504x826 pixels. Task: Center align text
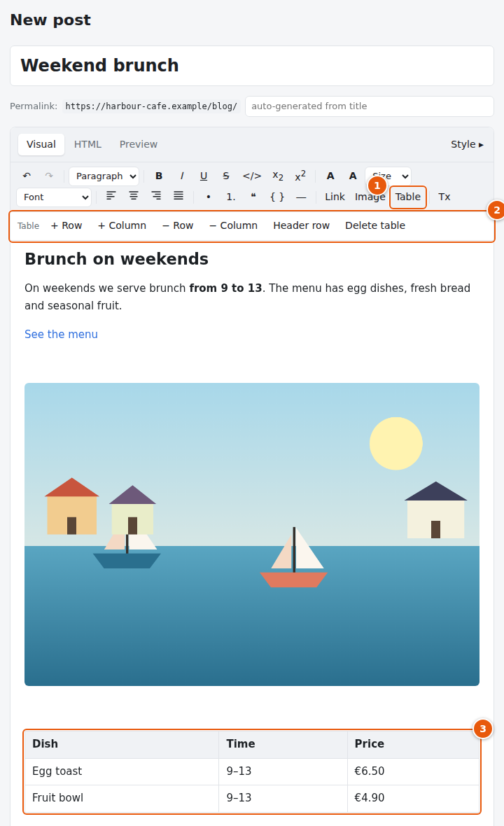133,197
